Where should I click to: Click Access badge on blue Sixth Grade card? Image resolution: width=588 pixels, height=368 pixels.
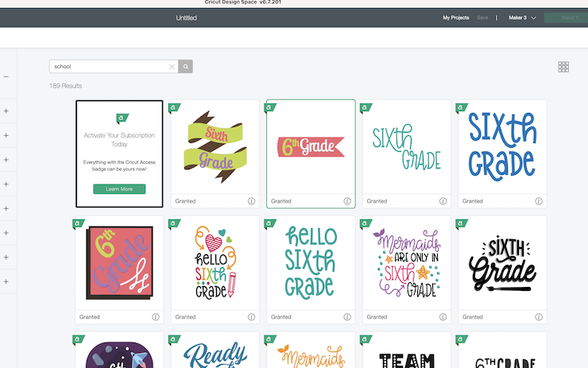462,108
